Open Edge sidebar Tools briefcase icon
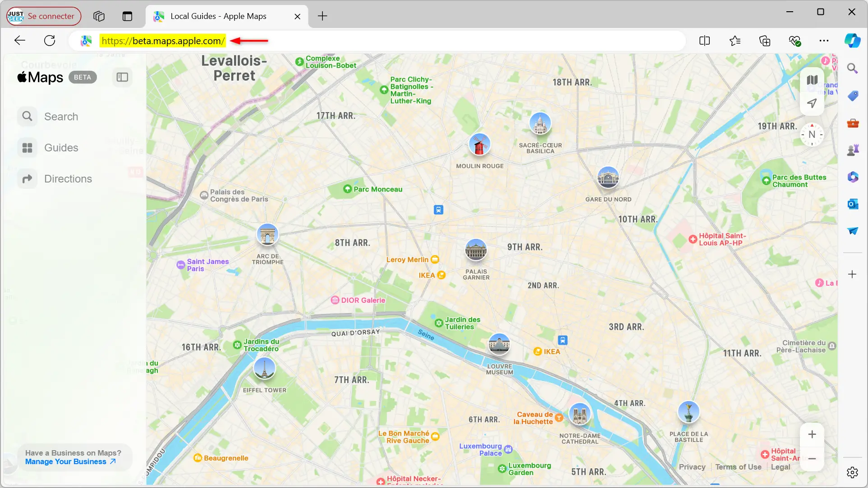868x488 pixels. pyautogui.click(x=852, y=123)
